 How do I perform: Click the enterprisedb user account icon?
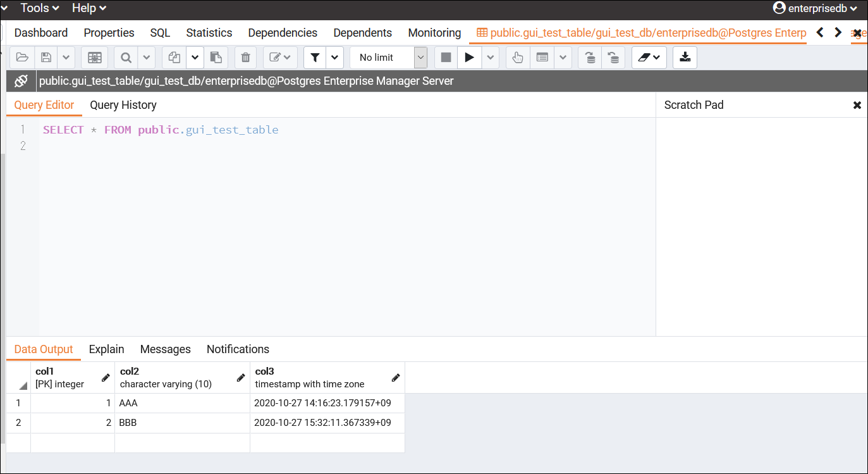pyautogui.click(x=779, y=8)
